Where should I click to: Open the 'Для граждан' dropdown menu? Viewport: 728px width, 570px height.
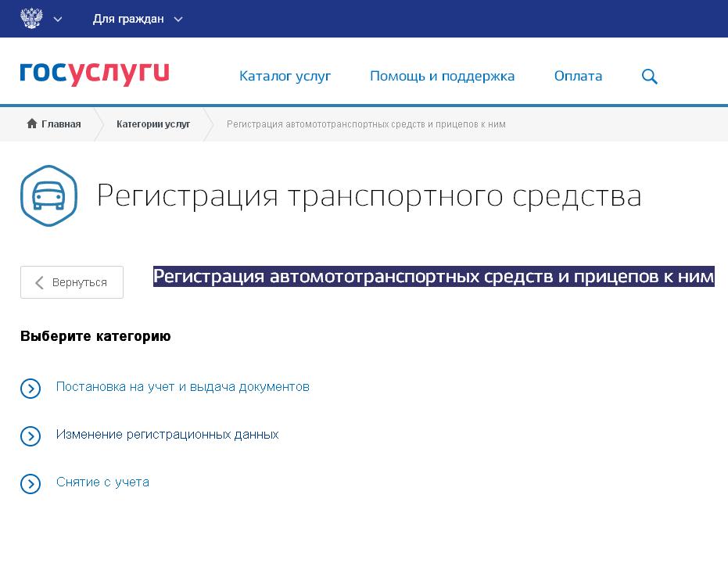(128, 19)
